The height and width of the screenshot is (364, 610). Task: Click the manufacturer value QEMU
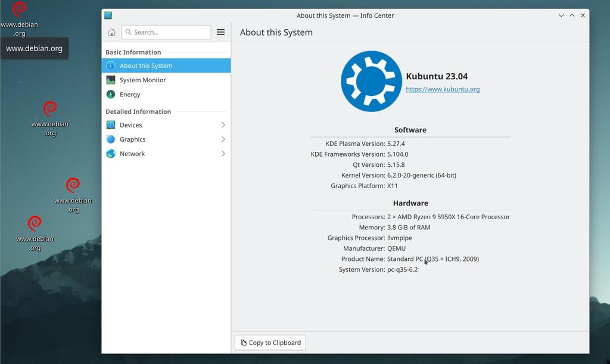[x=396, y=248]
